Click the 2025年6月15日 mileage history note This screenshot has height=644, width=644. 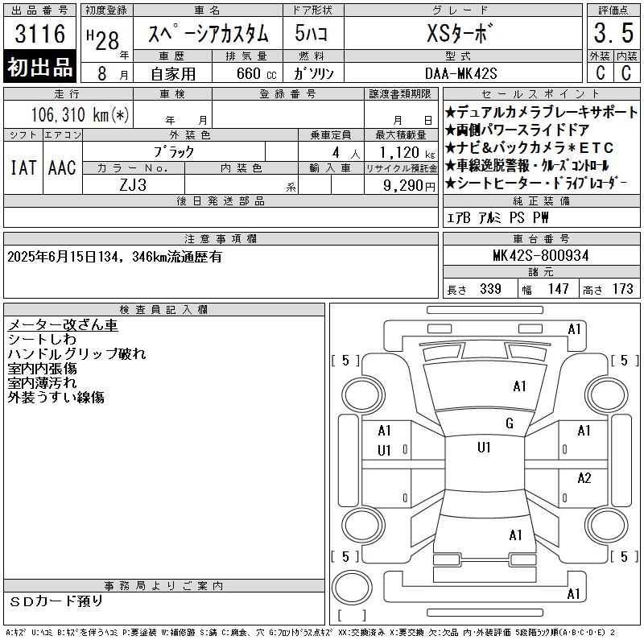114,258
